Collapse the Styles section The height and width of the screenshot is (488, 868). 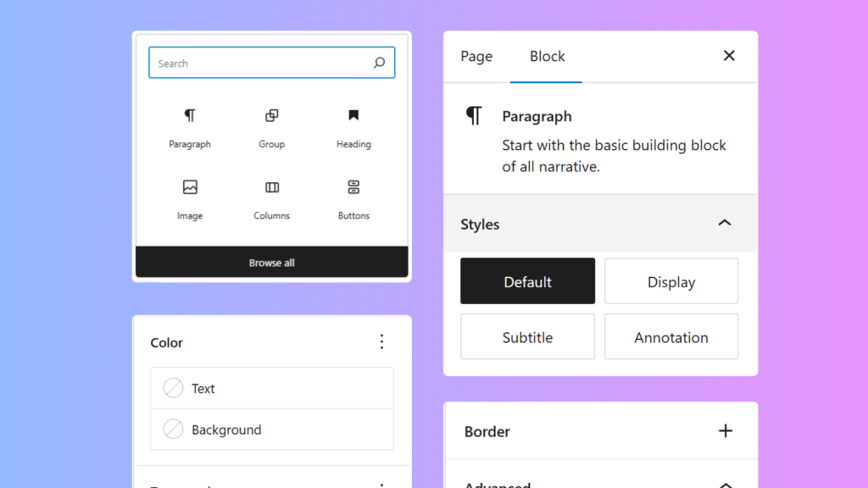tap(724, 224)
